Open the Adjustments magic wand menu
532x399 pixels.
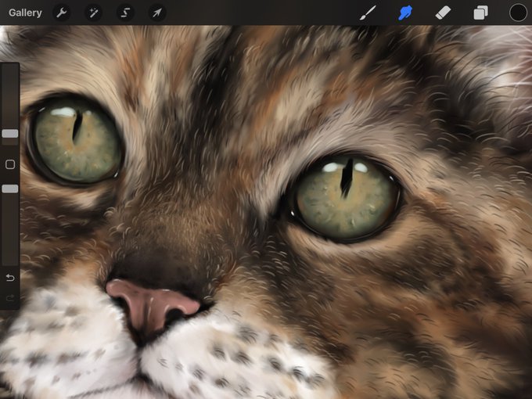tap(93, 13)
